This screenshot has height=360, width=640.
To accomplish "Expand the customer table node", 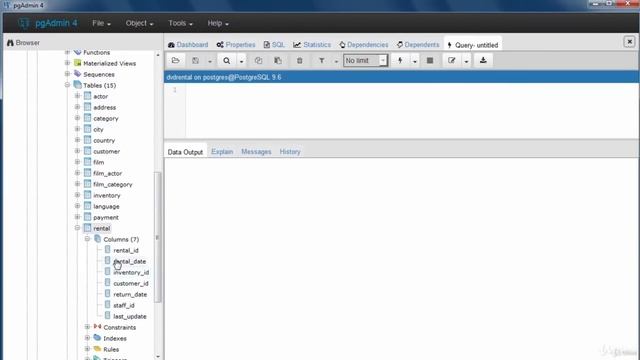I will coord(77,151).
